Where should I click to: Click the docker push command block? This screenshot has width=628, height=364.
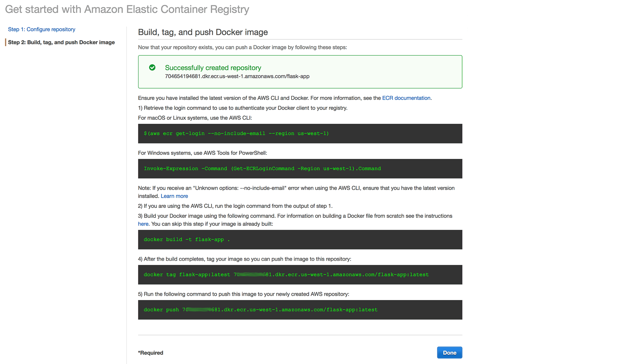[300, 310]
